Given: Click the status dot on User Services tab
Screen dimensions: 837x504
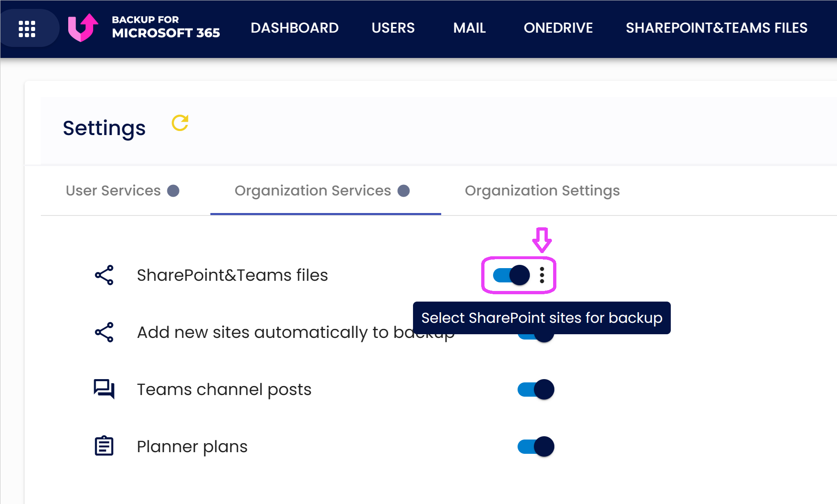Looking at the screenshot, I should pyautogui.click(x=173, y=191).
